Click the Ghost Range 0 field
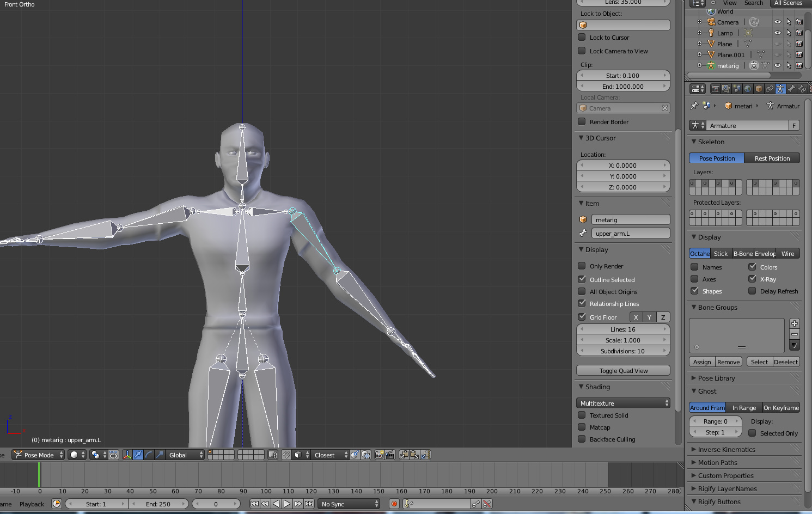Viewport: 812px width, 514px height. pos(716,421)
